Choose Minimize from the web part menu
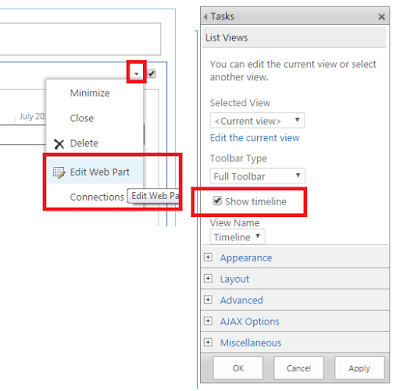400x391 pixels. tap(90, 93)
